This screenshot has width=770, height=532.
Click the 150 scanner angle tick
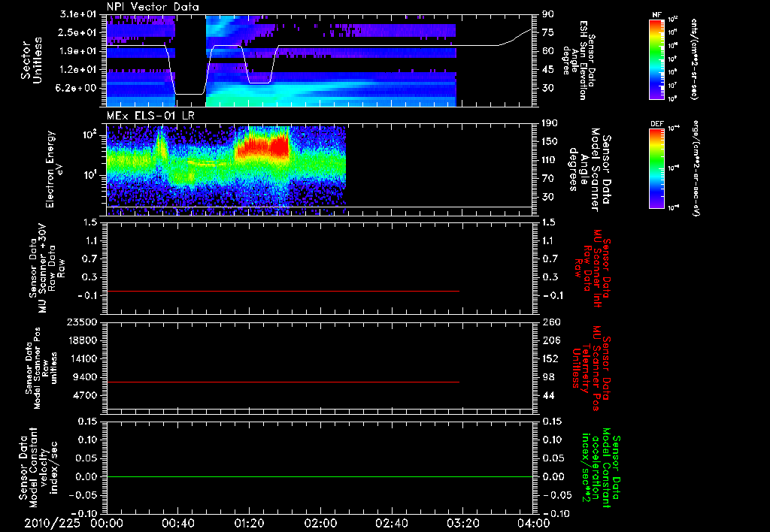(x=550, y=141)
